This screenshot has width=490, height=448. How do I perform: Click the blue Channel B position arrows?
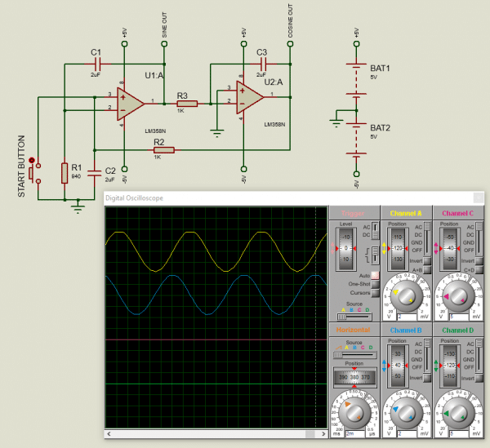pos(384,366)
